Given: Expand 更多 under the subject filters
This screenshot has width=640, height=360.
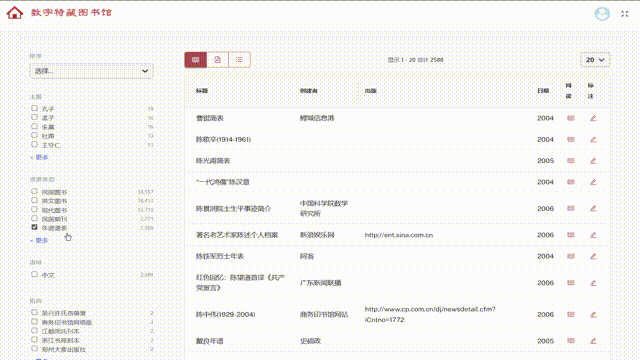Looking at the screenshot, I should [x=39, y=158].
